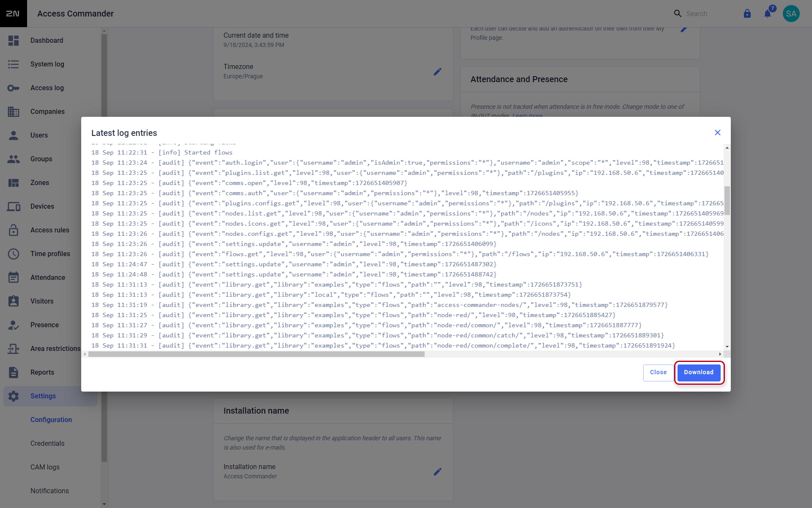The height and width of the screenshot is (508, 812).
Task: Edit Installation name with pencil icon
Action: tap(438, 472)
